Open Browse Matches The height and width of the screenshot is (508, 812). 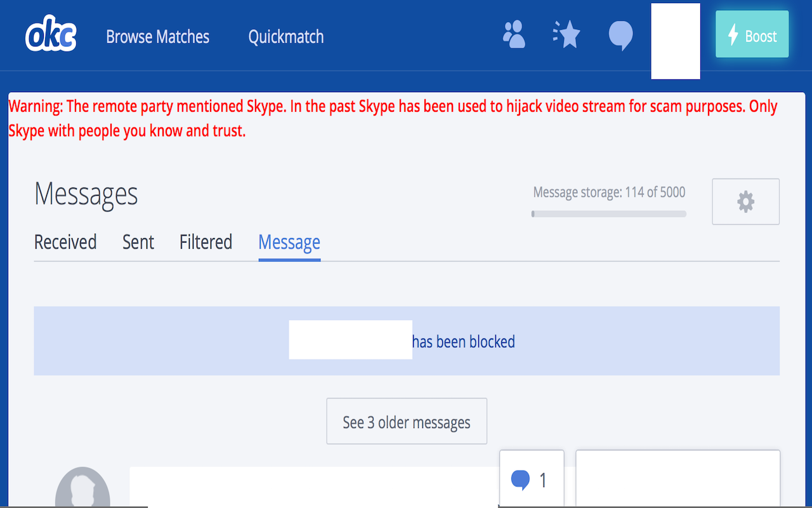point(157,36)
